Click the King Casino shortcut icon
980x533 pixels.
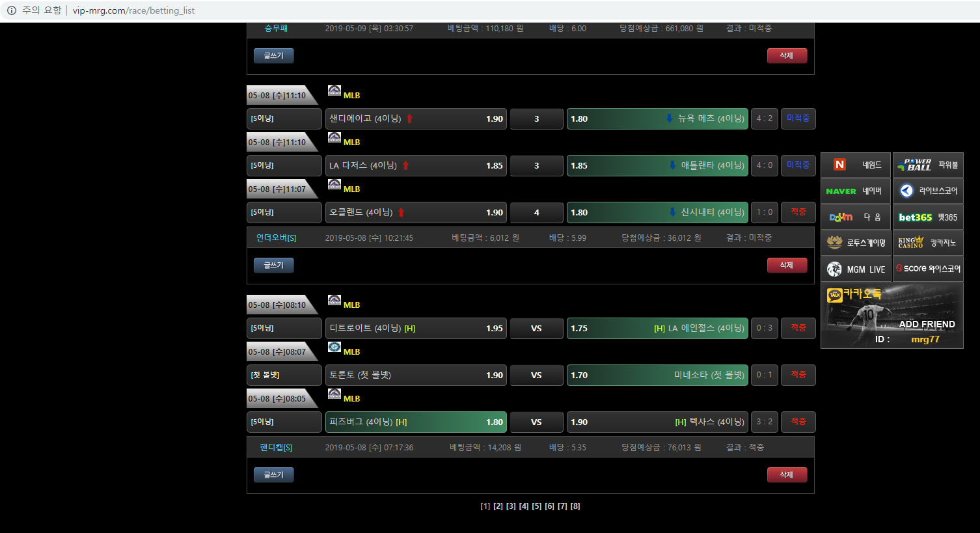pyautogui.click(x=927, y=243)
